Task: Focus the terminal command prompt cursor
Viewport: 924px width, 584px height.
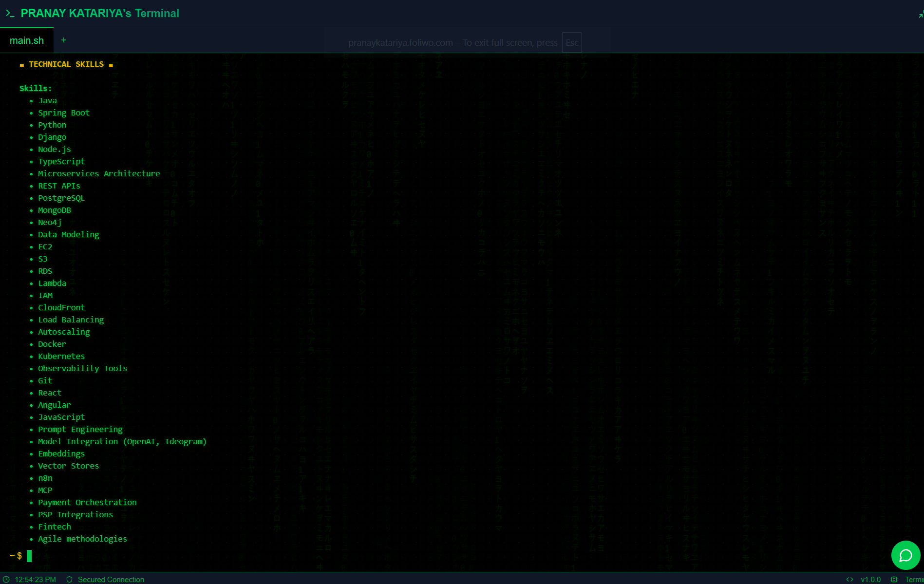Action: 29,556
